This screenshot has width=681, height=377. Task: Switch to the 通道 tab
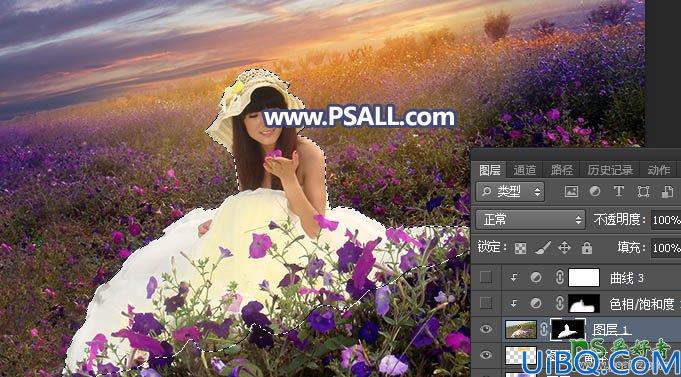(x=525, y=170)
